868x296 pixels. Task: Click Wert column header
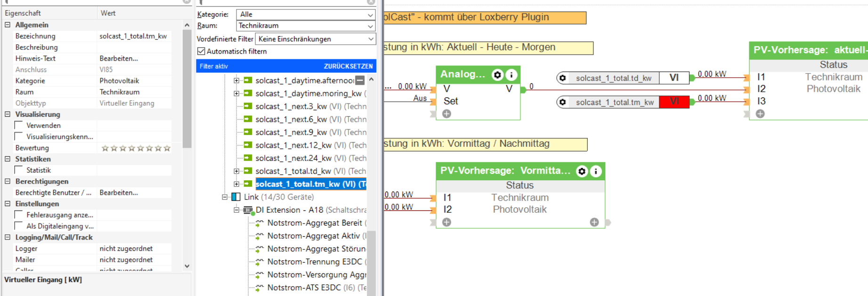(108, 13)
